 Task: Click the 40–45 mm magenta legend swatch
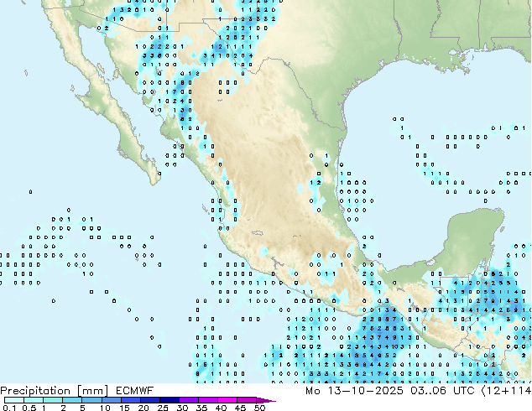click(227, 400)
